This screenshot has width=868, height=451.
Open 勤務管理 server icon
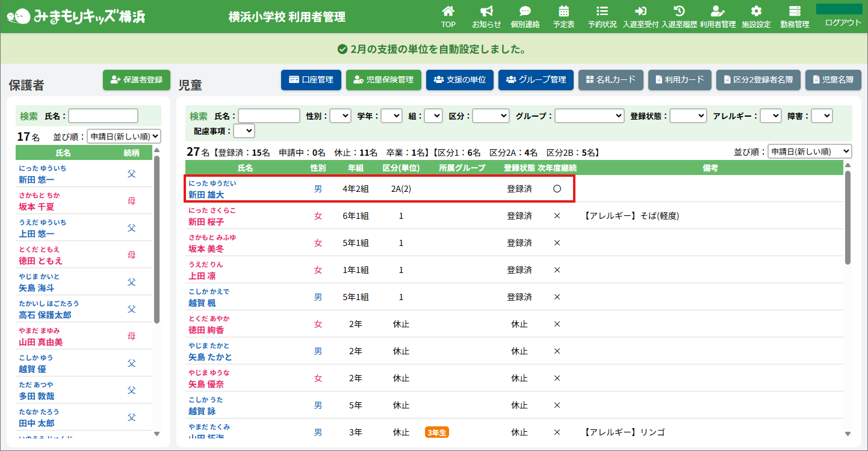pos(795,11)
